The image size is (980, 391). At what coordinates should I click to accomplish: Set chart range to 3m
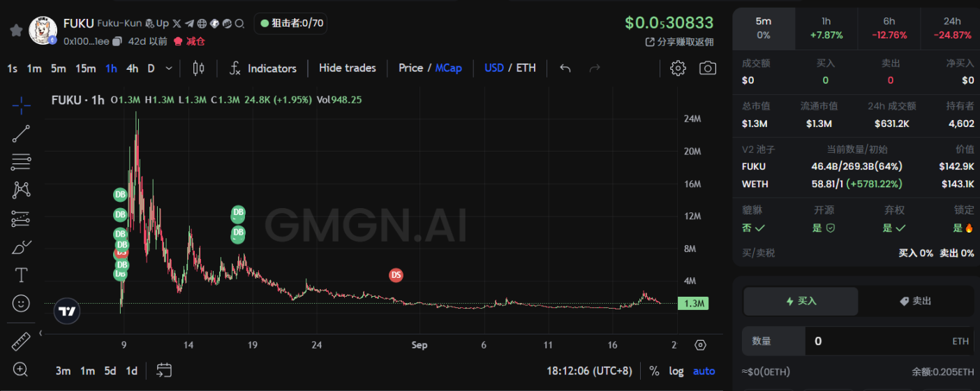click(63, 371)
